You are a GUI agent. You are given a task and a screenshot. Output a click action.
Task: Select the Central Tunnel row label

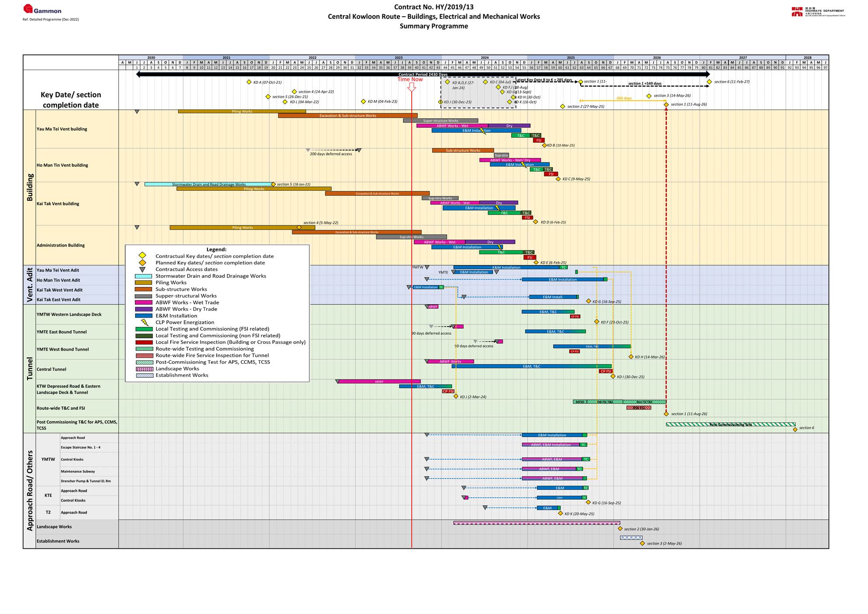tap(51, 369)
